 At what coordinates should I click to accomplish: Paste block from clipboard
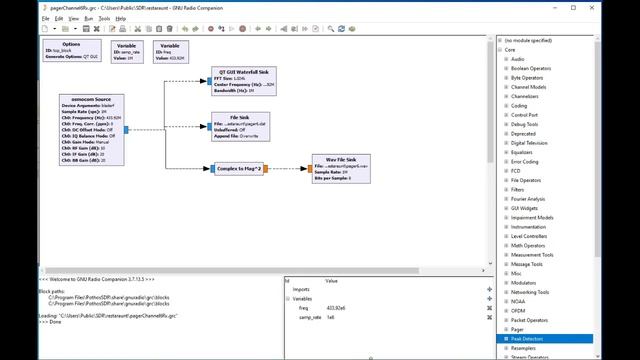tap(159, 29)
